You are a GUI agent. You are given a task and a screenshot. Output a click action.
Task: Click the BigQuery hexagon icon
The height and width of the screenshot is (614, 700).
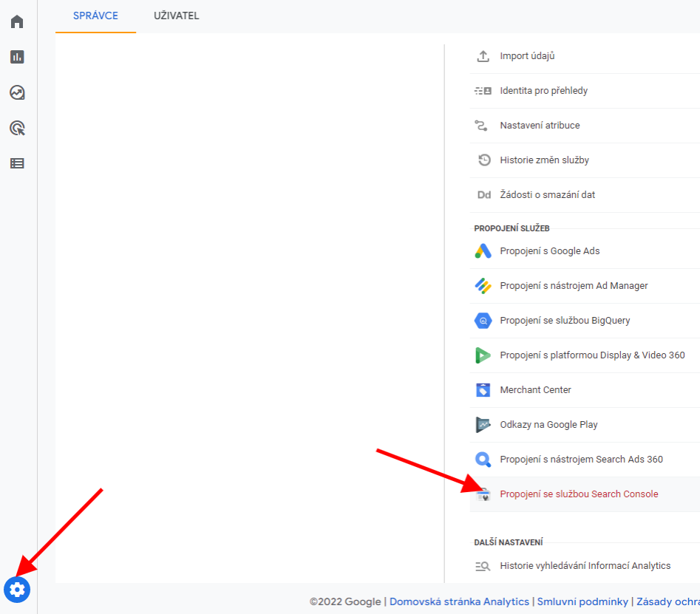click(x=483, y=321)
